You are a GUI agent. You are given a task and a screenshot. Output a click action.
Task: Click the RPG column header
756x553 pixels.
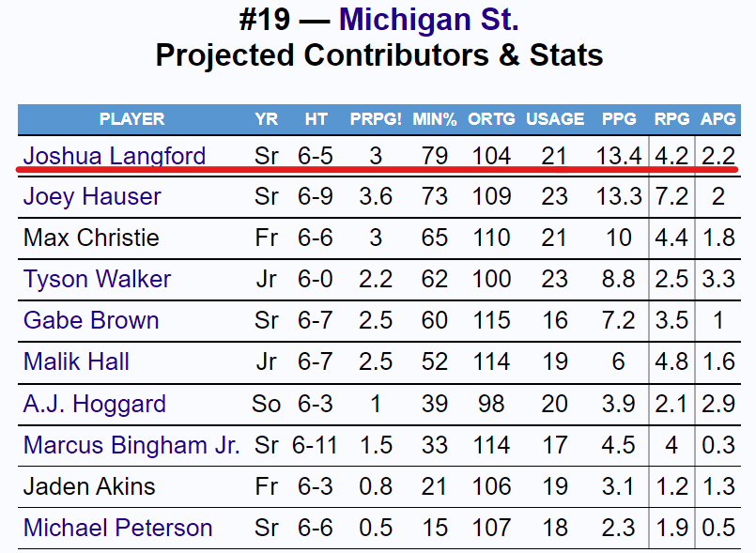pyautogui.click(x=671, y=119)
